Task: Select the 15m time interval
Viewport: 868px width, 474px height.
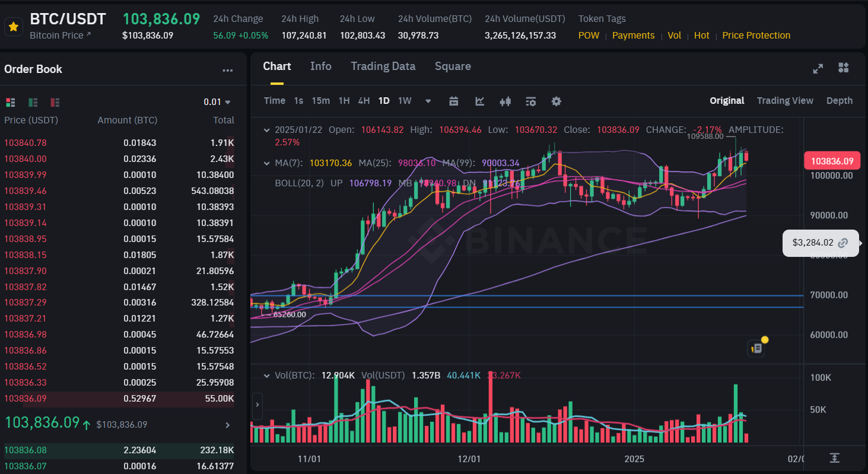Action: (321, 101)
